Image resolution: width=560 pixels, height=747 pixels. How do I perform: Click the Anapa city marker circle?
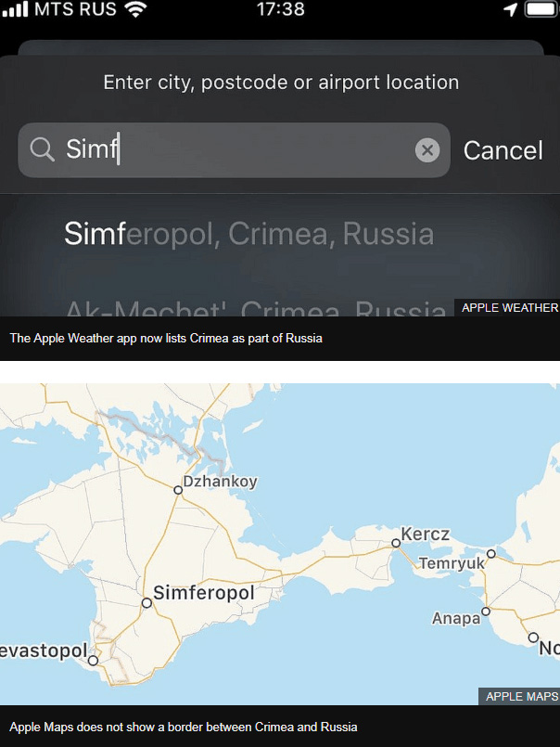pos(486,612)
